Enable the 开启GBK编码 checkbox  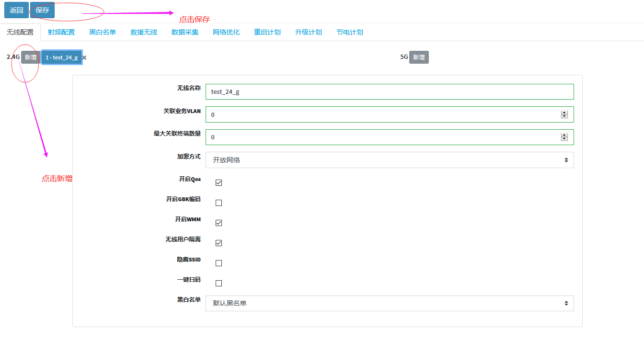pos(219,203)
